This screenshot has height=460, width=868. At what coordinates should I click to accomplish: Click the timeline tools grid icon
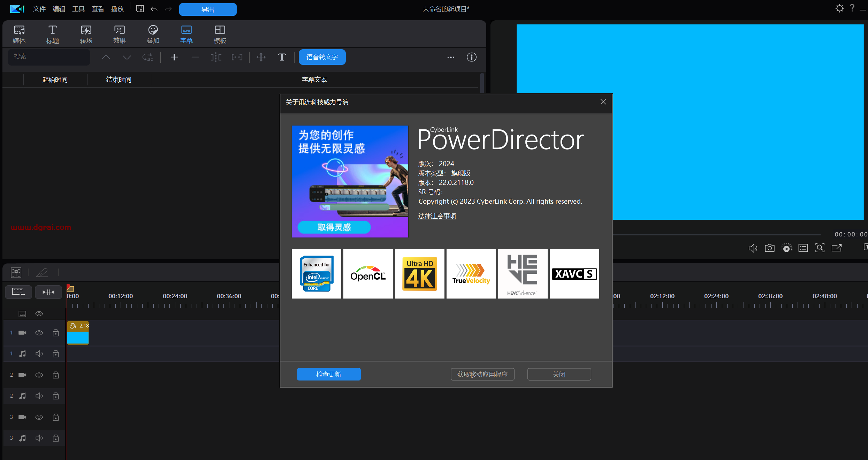[x=16, y=272]
